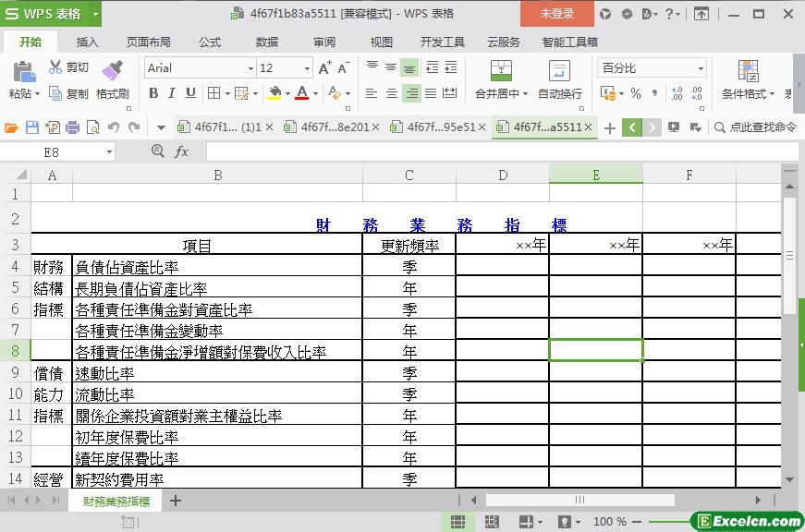Viewport: 805px width, 532px height.
Task: Click the 未登录 login button
Action: [556, 14]
